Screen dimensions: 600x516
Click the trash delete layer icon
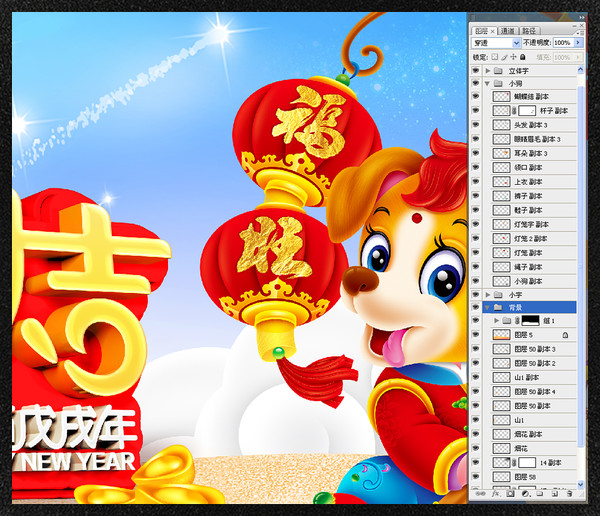tap(569, 494)
